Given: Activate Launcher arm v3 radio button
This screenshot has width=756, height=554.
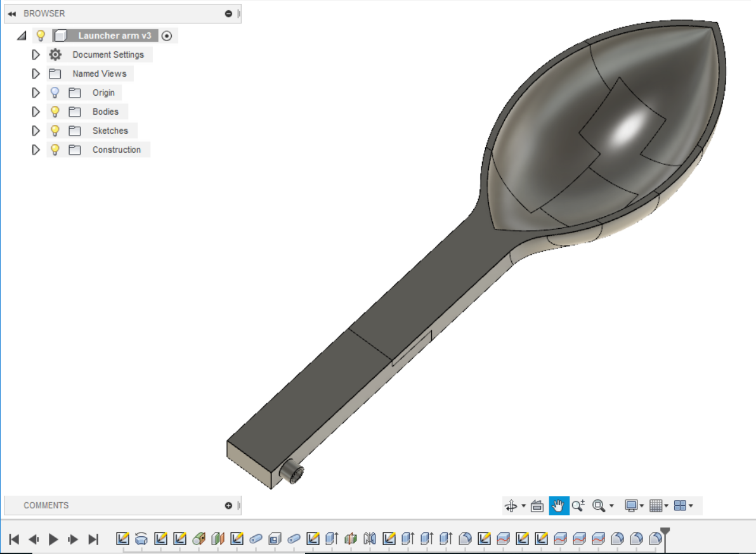Looking at the screenshot, I should point(167,36).
